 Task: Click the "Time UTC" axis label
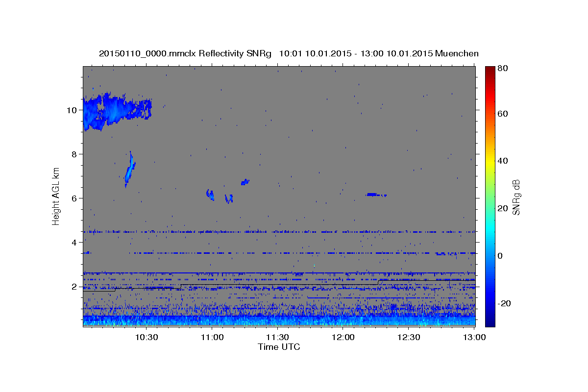point(279,347)
